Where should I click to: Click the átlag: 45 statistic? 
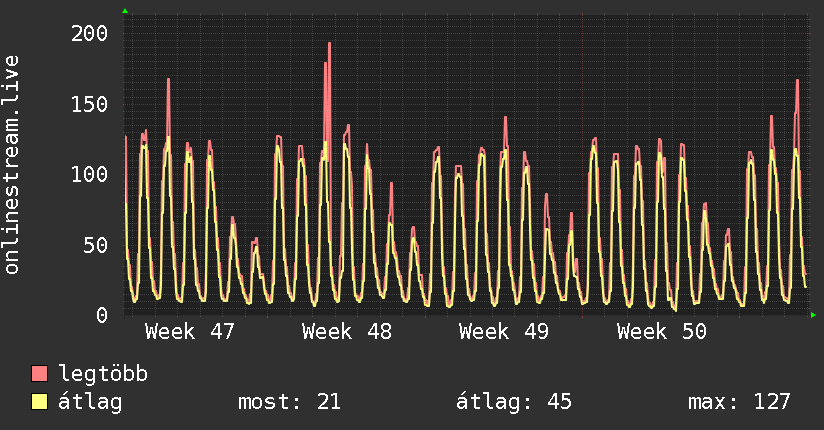pos(513,402)
